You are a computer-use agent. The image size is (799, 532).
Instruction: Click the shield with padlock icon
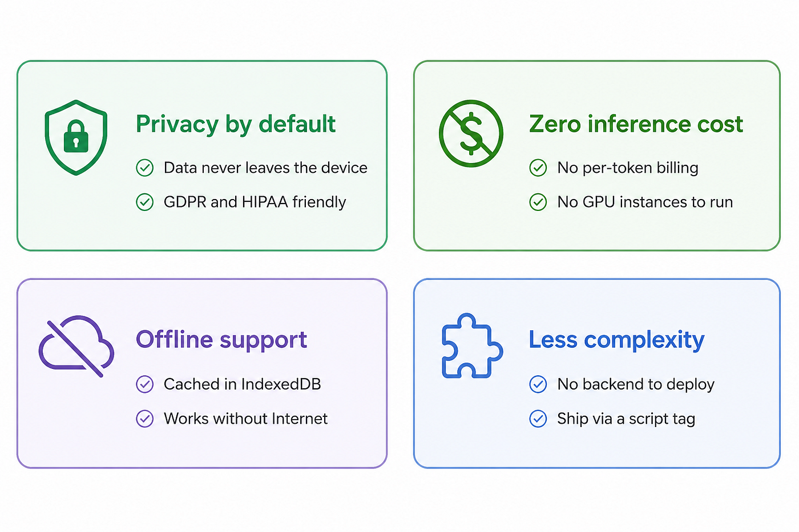pyautogui.click(x=76, y=137)
